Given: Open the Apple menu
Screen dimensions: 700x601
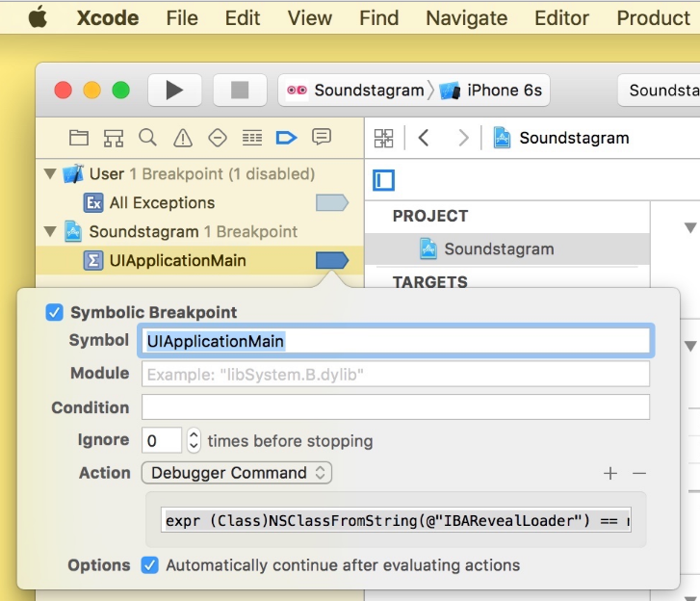Looking at the screenshot, I should tap(38, 18).
